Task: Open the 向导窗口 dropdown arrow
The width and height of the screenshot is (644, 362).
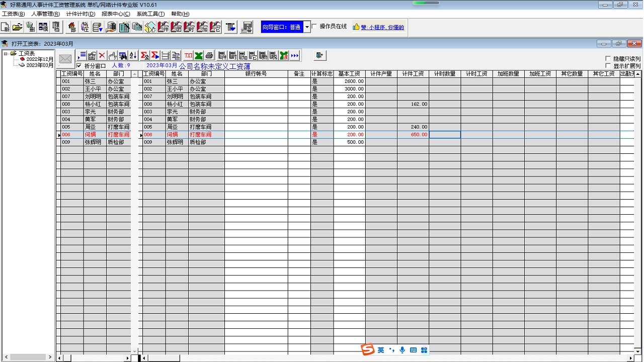Action: (x=307, y=27)
